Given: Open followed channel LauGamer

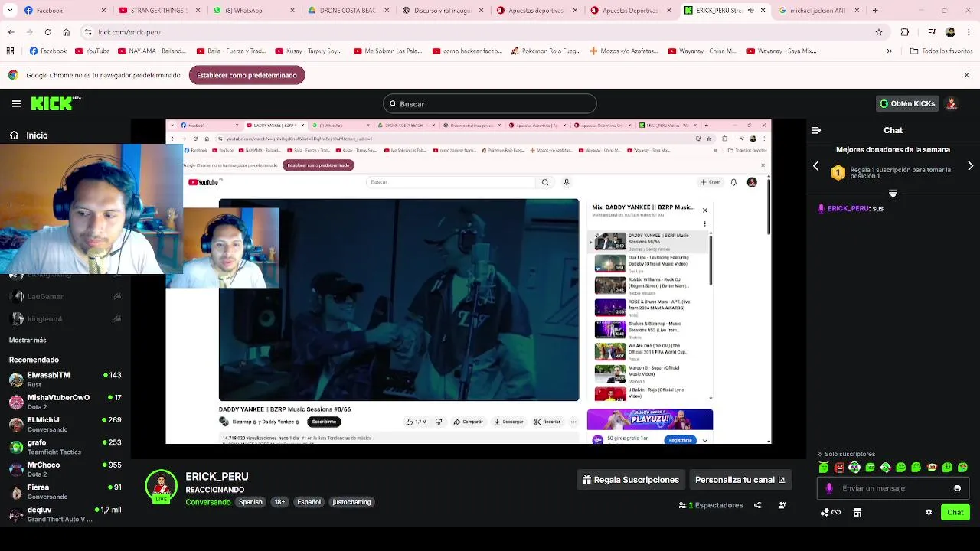Looking at the screenshot, I should tap(65, 296).
